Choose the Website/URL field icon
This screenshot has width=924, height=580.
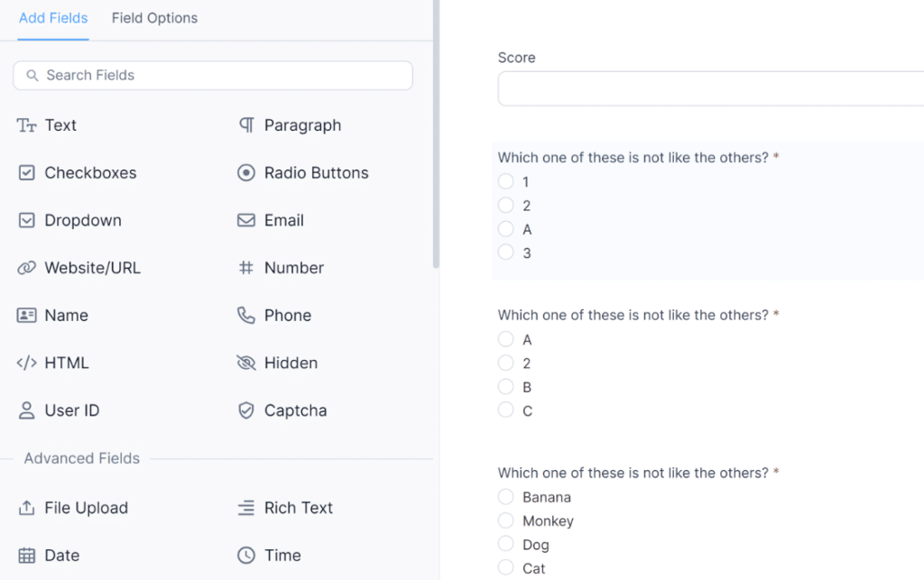point(28,268)
